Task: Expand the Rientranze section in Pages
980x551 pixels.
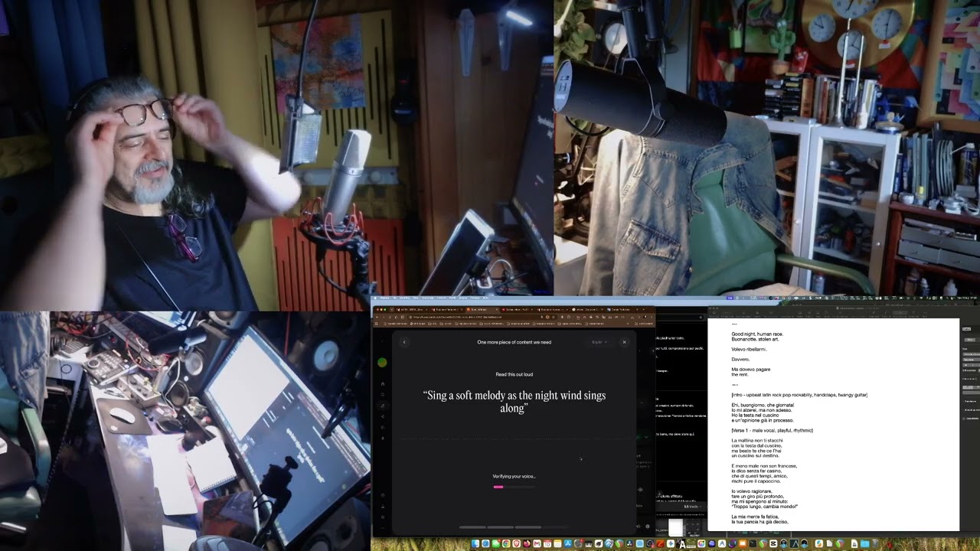Action: tap(969, 402)
